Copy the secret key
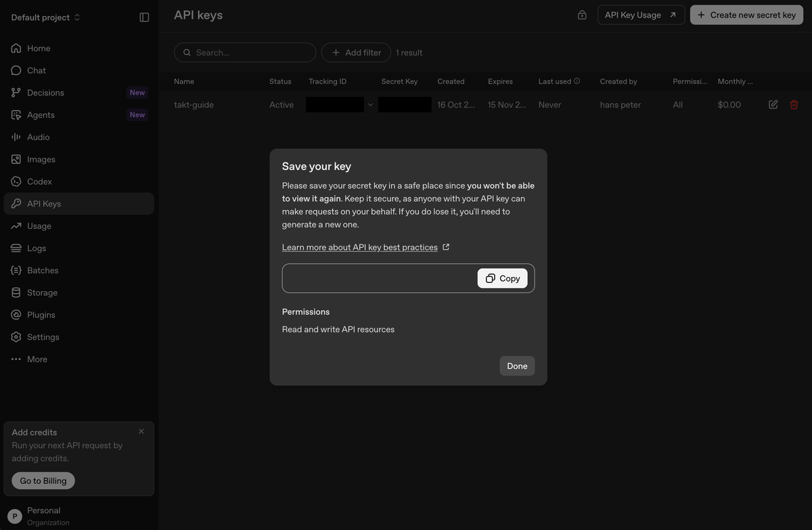Image resolution: width=812 pixels, height=530 pixels. (x=503, y=278)
